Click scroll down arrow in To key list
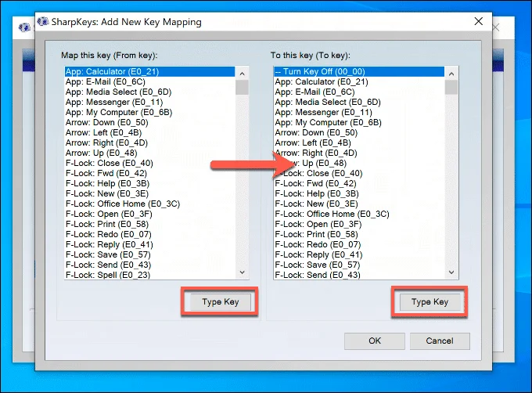Image resolution: width=532 pixels, height=393 pixels. tap(451, 272)
